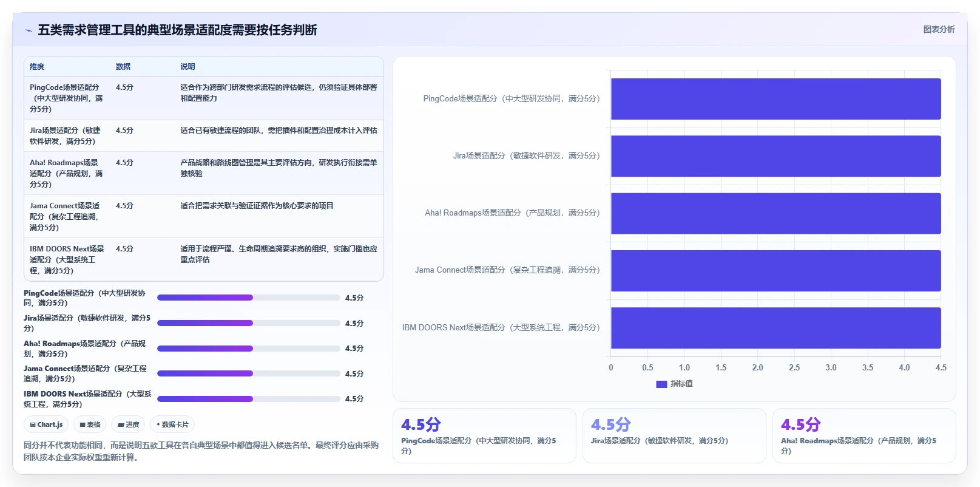Click the chart axis label PingCode场景适配分（中大型研发协同，满分5分）
980x487 pixels.
(512, 98)
